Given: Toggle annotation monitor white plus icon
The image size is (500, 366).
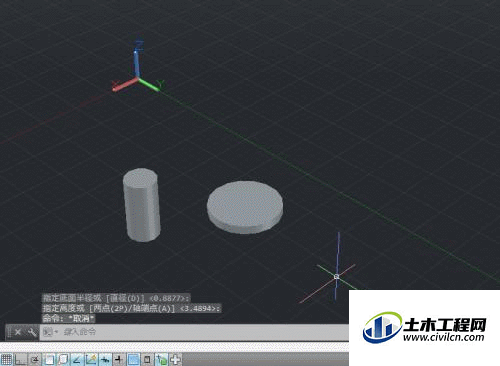Looking at the screenshot, I should point(176,359).
